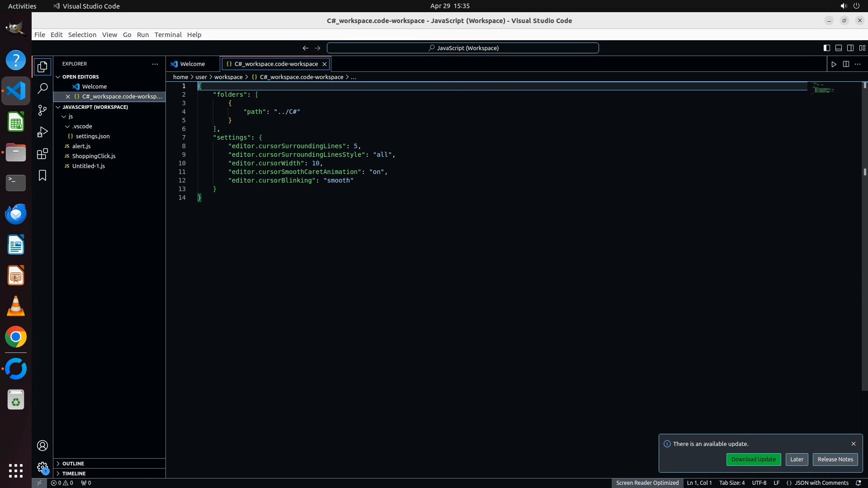Open the Terminal menu

click(x=168, y=35)
